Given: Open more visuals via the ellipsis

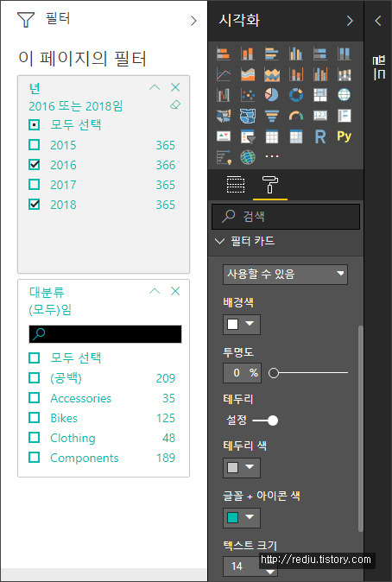Looking at the screenshot, I should (272, 156).
